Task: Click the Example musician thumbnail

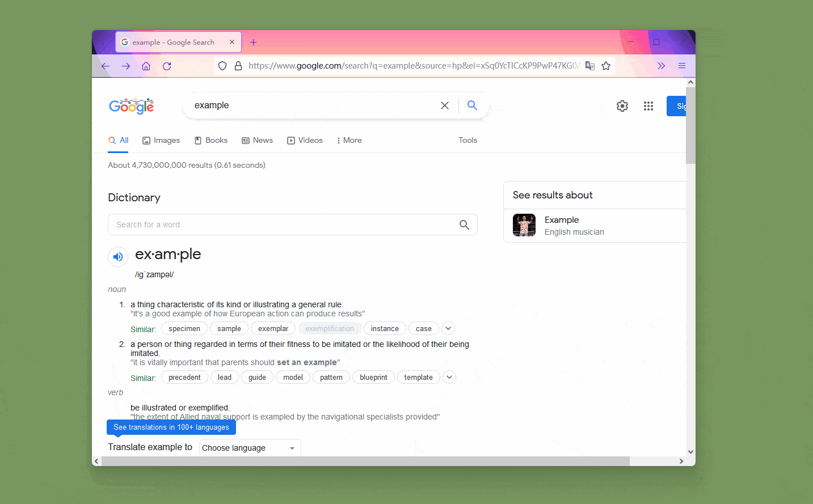Action: click(524, 225)
